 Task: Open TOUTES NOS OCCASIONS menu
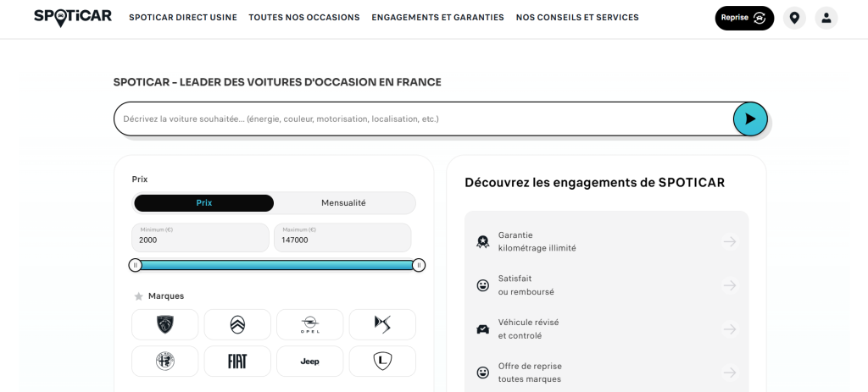(304, 18)
